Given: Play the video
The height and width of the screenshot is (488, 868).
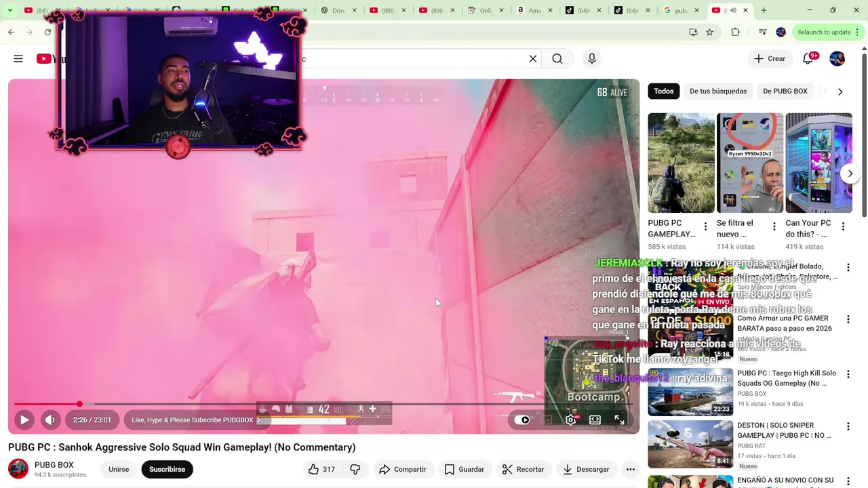Looking at the screenshot, I should pyautogui.click(x=24, y=420).
